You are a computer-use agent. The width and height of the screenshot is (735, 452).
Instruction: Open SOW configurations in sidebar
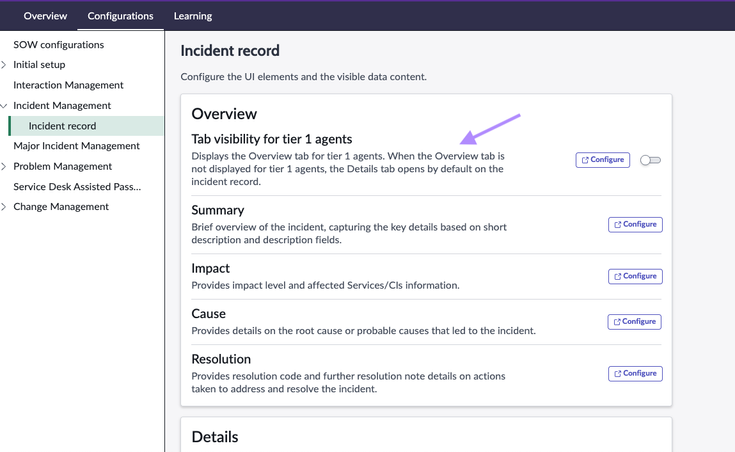point(58,45)
